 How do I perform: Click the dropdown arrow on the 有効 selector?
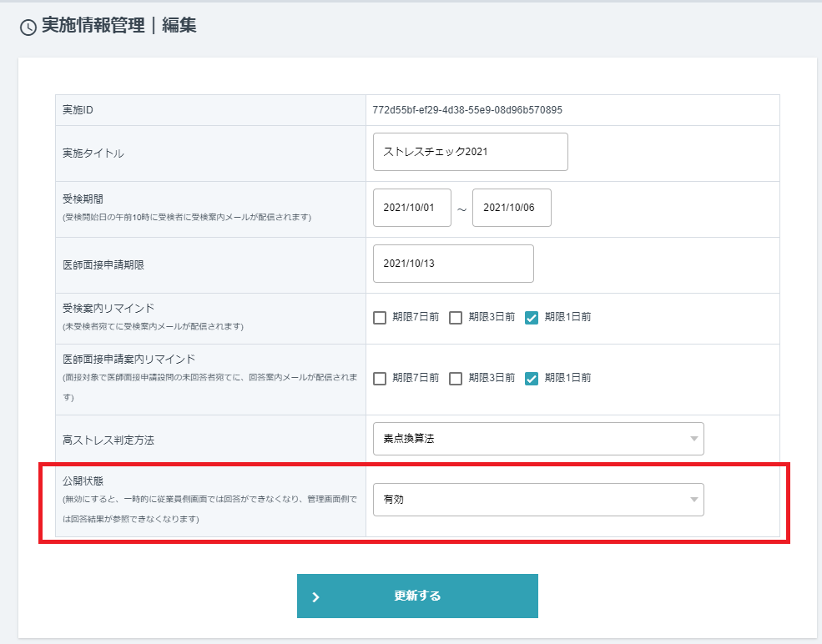coord(693,500)
